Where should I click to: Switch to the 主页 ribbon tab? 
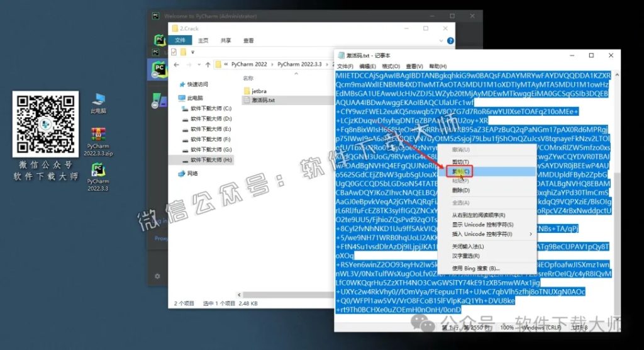pyautogui.click(x=203, y=40)
